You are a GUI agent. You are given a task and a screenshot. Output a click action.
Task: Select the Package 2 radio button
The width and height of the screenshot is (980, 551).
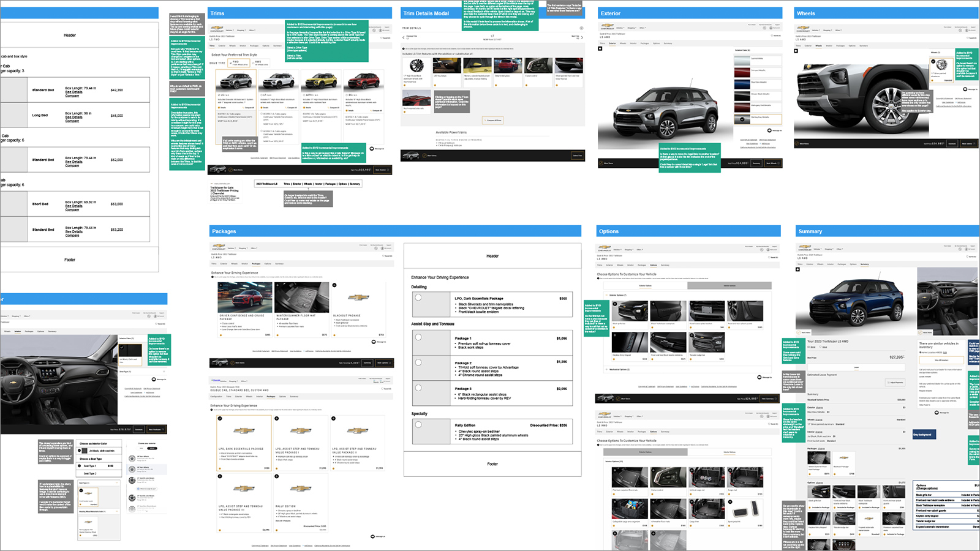pyautogui.click(x=418, y=362)
